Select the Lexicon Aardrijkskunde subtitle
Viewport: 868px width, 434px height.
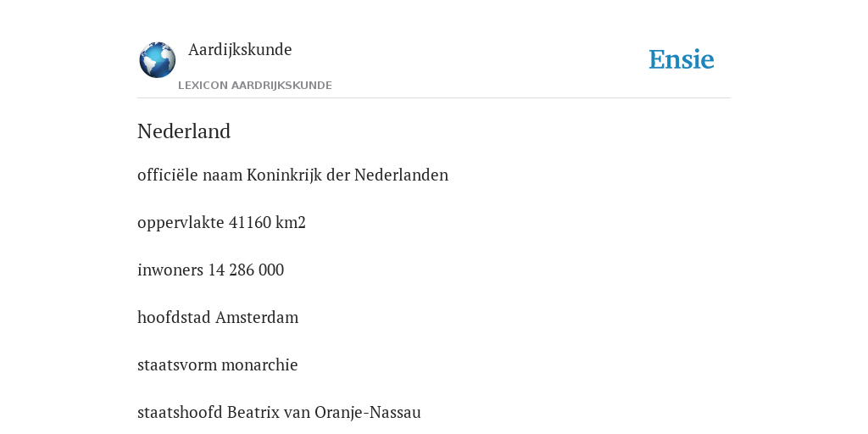[x=255, y=86]
